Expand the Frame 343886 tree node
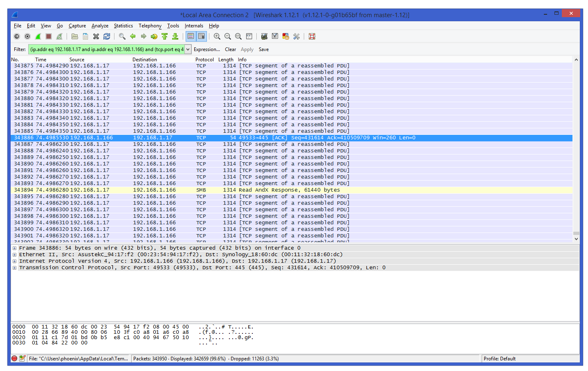The width and height of the screenshot is (588, 371). tap(14, 248)
